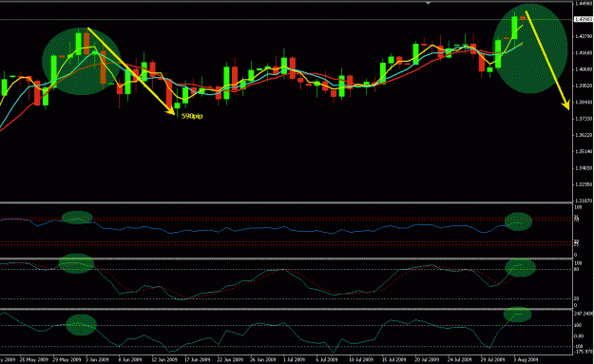Click the 20 Jul 2009 date label
Viewport: 594px width, 364px height.
point(426,359)
